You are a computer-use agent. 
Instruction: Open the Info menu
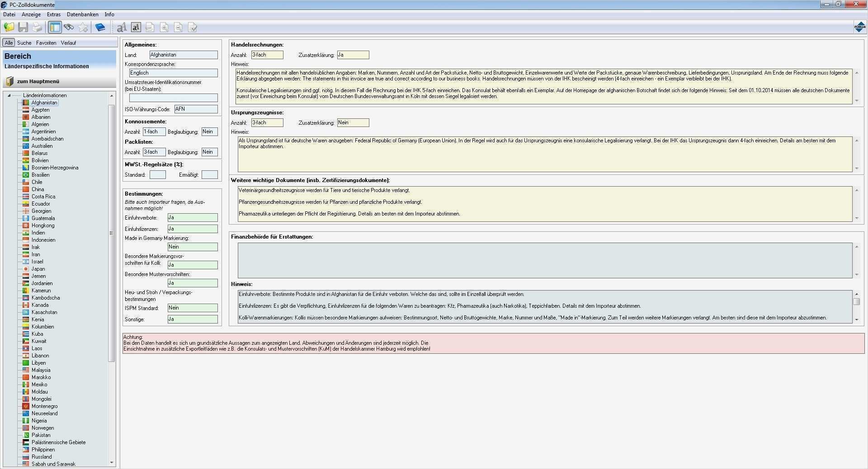click(x=109, y=14)
